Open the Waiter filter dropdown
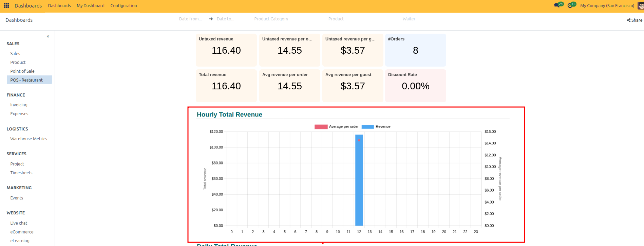 pyautogui.click(x=434, y=19)
